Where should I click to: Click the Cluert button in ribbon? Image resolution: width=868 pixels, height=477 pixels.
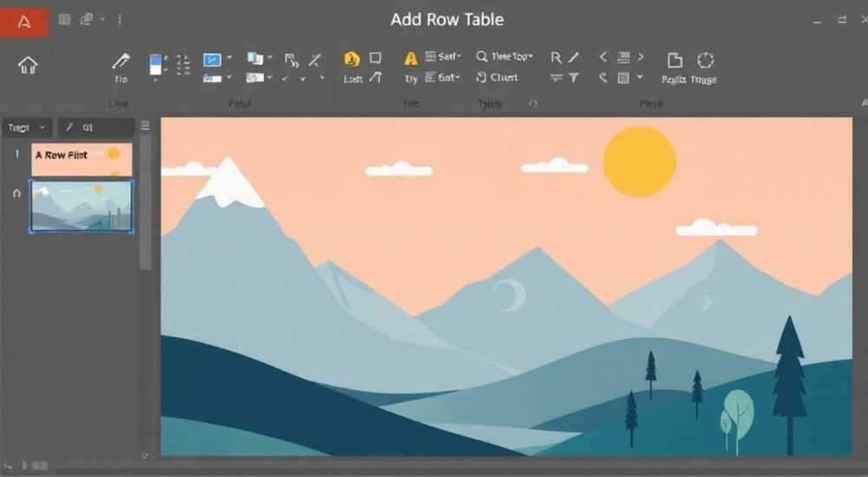click(497, 77)
